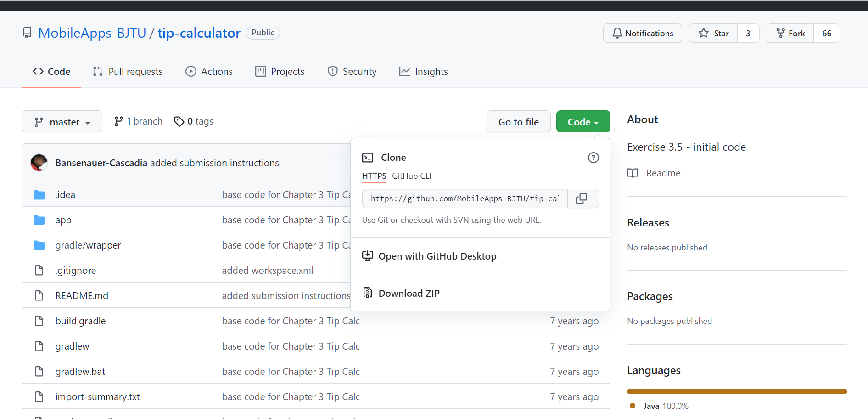This screenshot has width=868, height=419.
Task: Click the gradle/wrapper folder icon
Action: click(x=39, y=245)
